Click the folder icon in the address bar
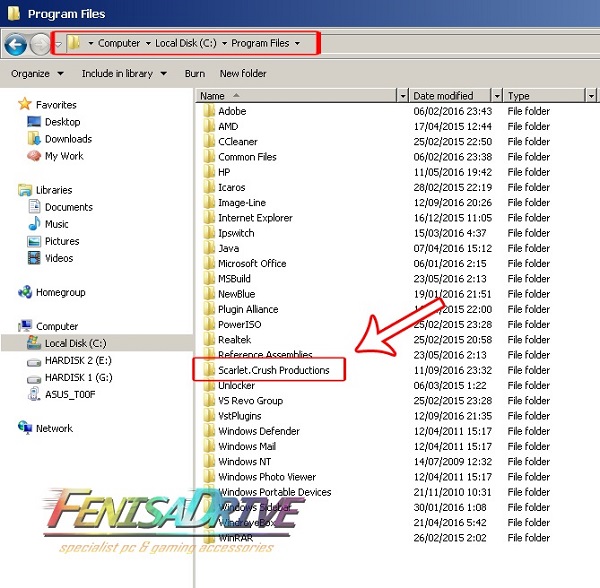Image resolution: width=600 pixels, height=588 pixels. click(x=74, y=43)
